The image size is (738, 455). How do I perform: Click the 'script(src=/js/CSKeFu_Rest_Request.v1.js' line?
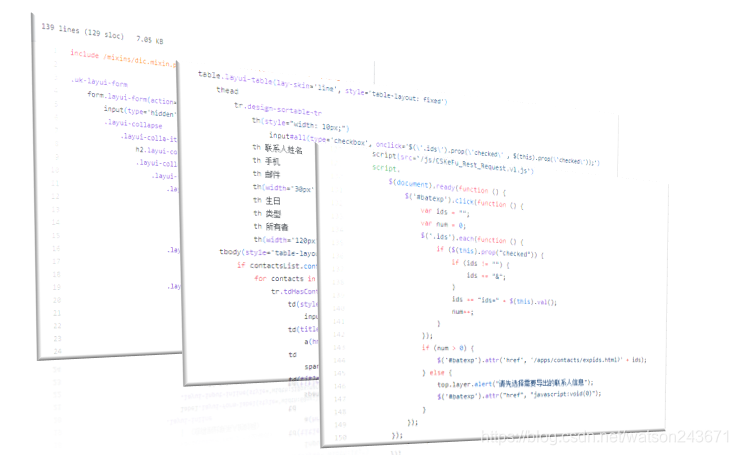coord(453,162)
